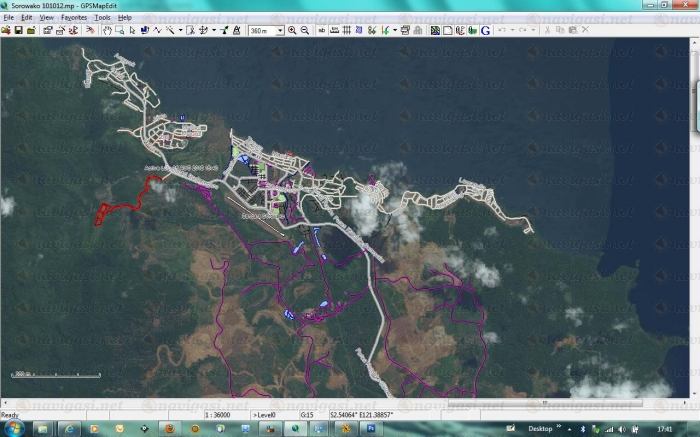Expand the redo history dropdown arrow

pos(534,30)
